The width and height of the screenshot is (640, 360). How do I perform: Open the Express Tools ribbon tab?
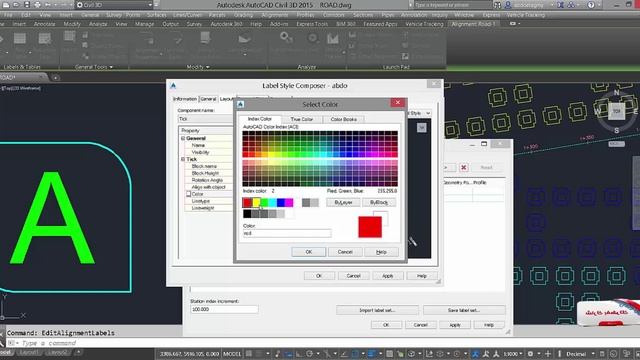[x=312, y=24]
